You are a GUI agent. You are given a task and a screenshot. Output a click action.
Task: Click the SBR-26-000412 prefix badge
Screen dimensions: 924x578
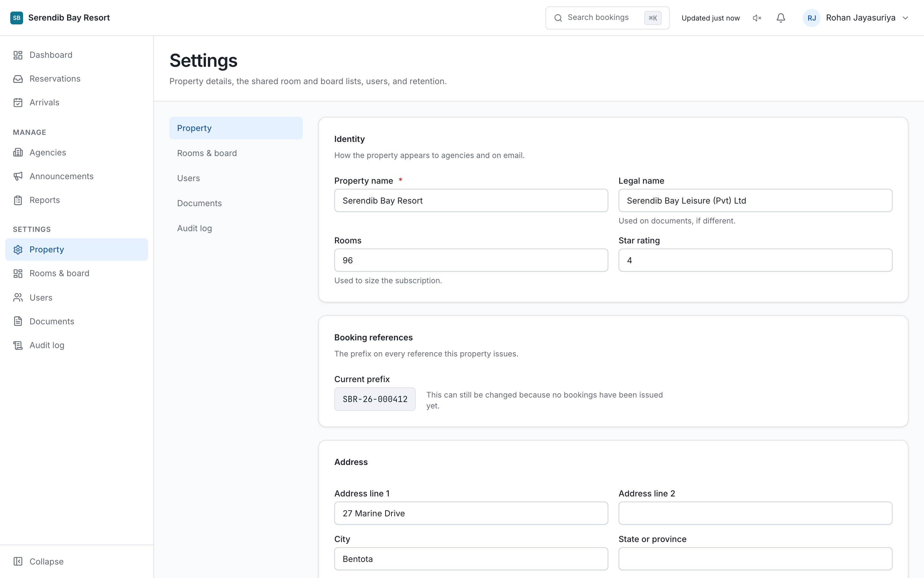click(375, 399)
